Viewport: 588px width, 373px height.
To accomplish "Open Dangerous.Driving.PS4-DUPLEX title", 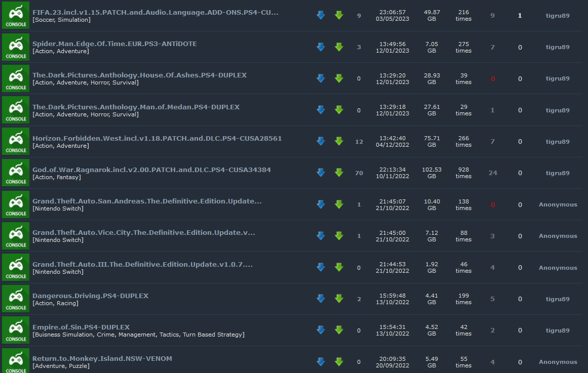I will (90, 296).
